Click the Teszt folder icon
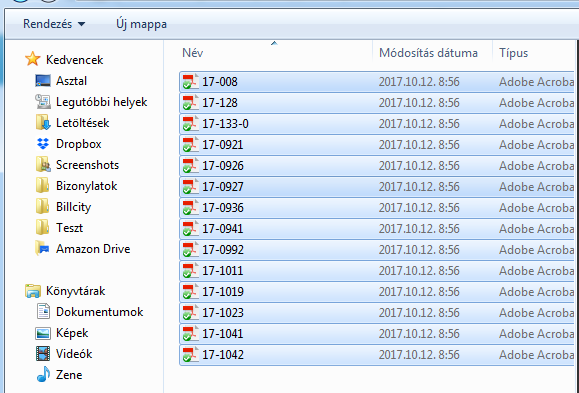Screen dimensions: 579x393 coord(42,228)
